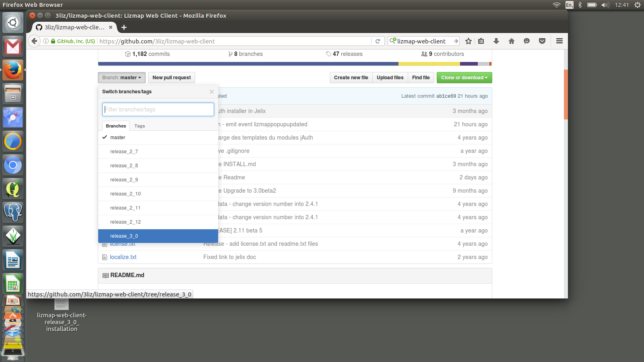The height and width of the screenshot is (362, 644).
Task: Go to the browser home page
Action: 511,41
